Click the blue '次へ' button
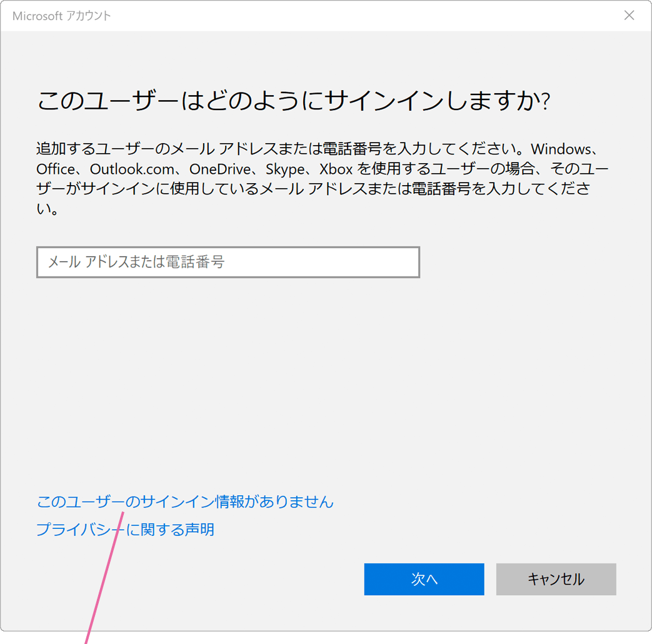Image resolution: width=652 pixels, height=644 pixels. (424, 579)
